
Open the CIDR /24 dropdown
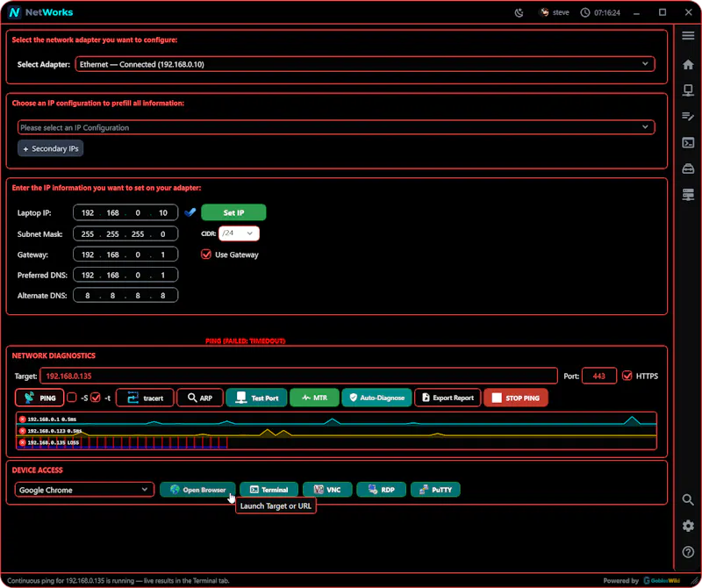pos(239,233)
